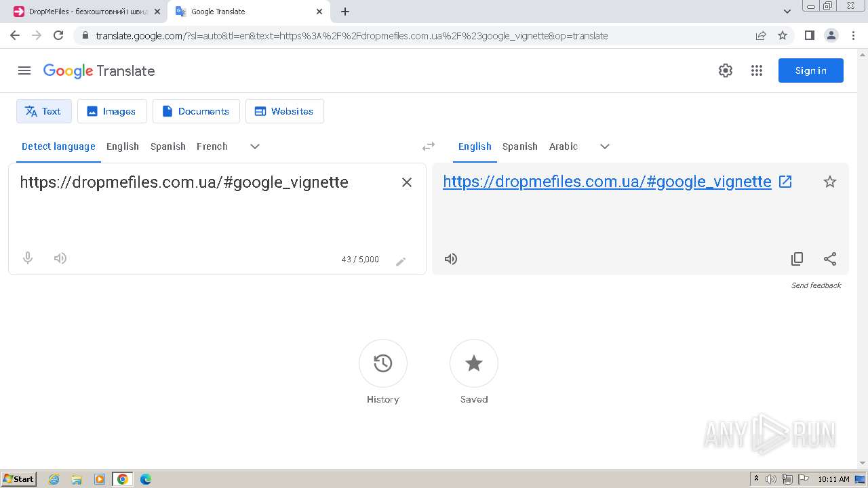The width and height of the screenshot is (868, 488).
Task: Open the taskbar clock
Action: tap(833, 479)
